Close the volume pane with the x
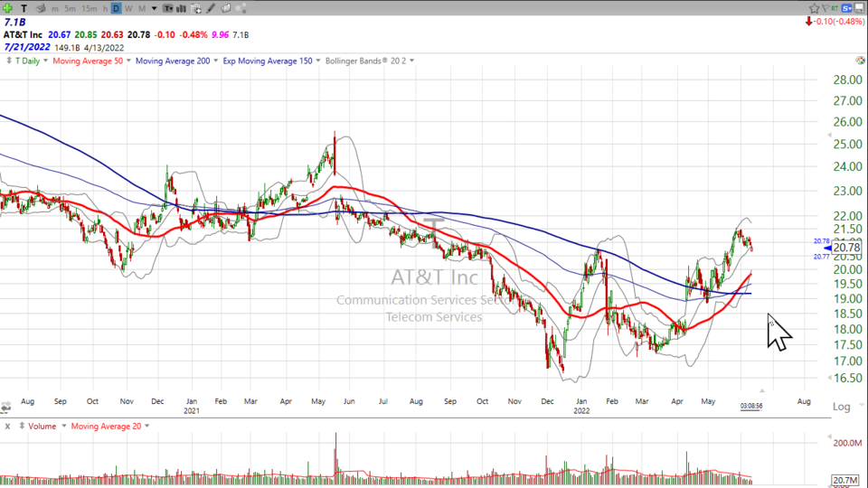 pyautogui.click(x=7, y=426)
